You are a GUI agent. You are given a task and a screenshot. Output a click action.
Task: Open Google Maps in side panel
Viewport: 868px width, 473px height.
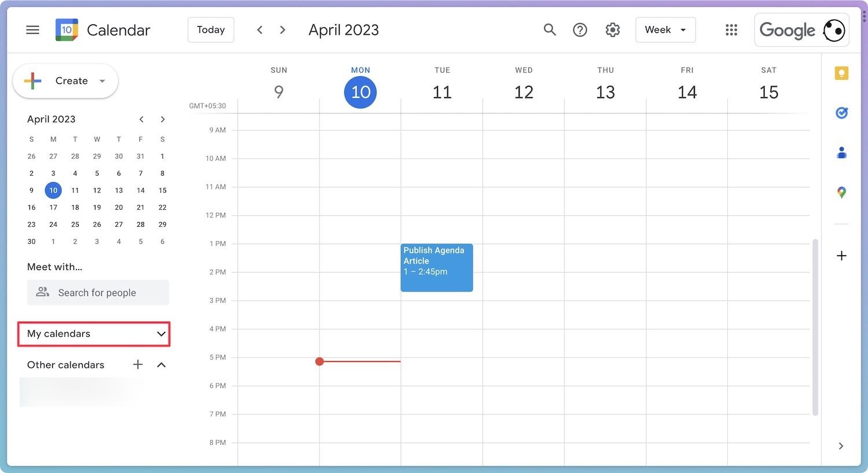tap(841, 193)
